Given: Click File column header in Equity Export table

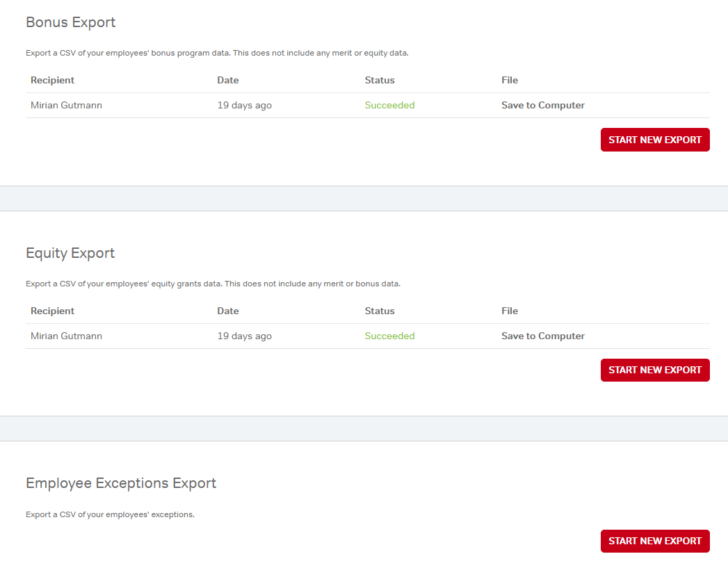Looking at the screenshot, I should 509,311.
